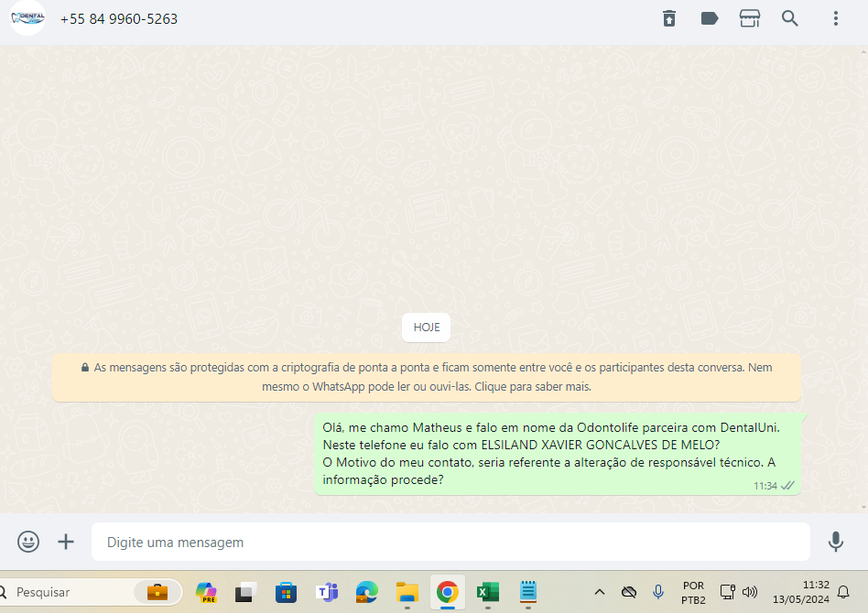The height and width of the screenshot is (613, 868).
Task: Check the double tick read status
Action: coord(787,486)
